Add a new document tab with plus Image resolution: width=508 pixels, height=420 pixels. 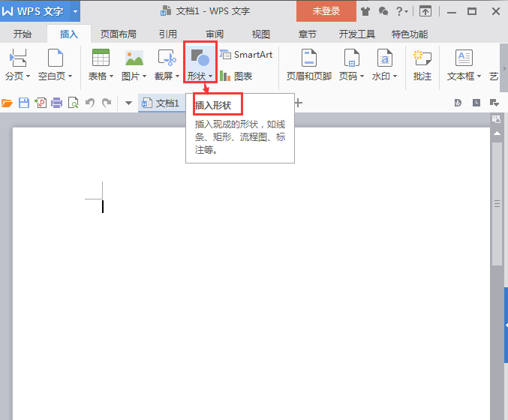298,103
